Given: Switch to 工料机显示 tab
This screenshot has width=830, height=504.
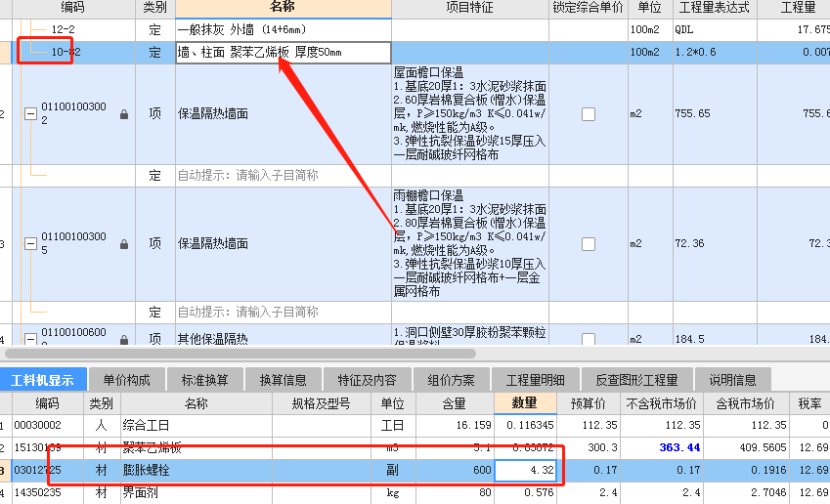Looking at the screenshot, I should [43, 380].
